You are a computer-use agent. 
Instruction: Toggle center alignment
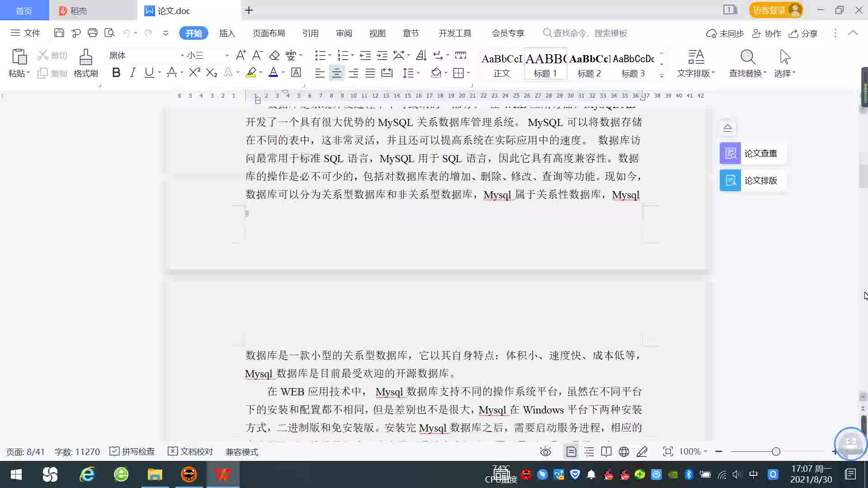click(336, 73)
